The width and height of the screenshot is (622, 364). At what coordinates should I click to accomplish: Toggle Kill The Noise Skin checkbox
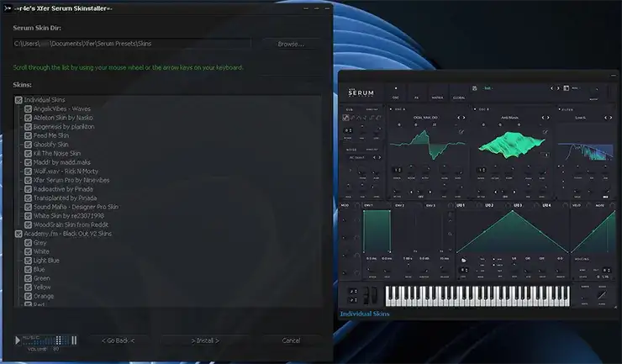[x=28, y=154]
